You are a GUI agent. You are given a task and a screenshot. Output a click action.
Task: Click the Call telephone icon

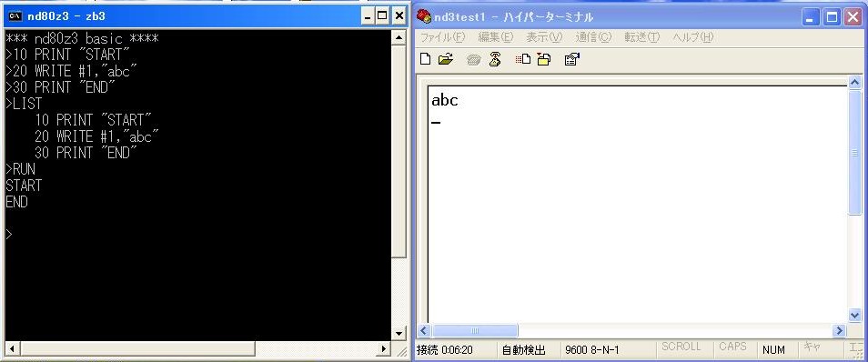(x=473, y=60)
